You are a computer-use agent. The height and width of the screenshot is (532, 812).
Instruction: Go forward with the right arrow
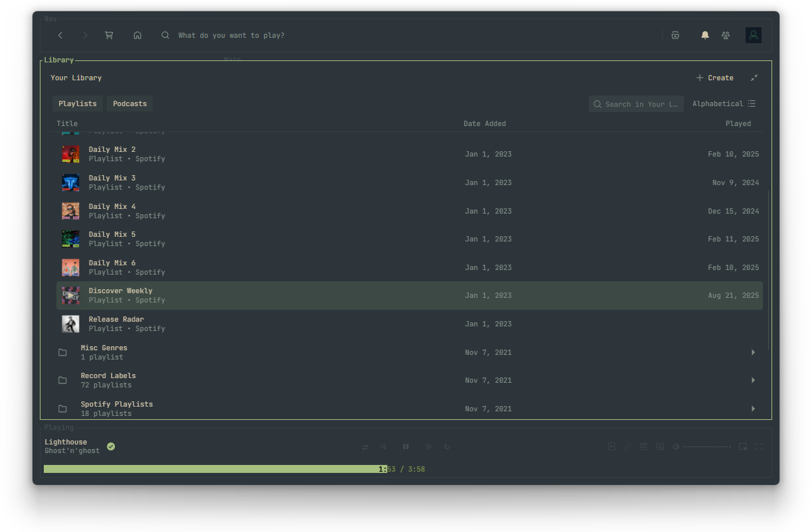coord(85,35)
